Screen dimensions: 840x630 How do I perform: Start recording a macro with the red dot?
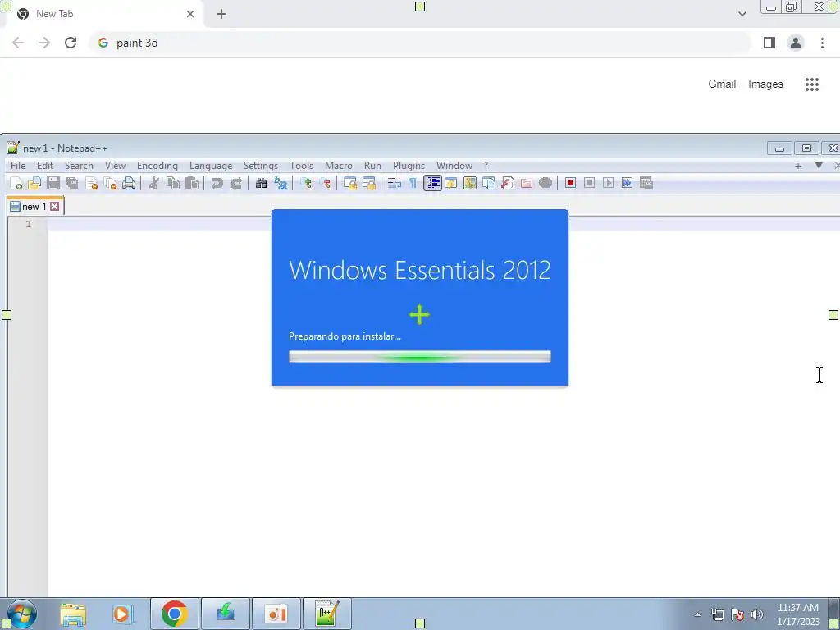(571, 183)
